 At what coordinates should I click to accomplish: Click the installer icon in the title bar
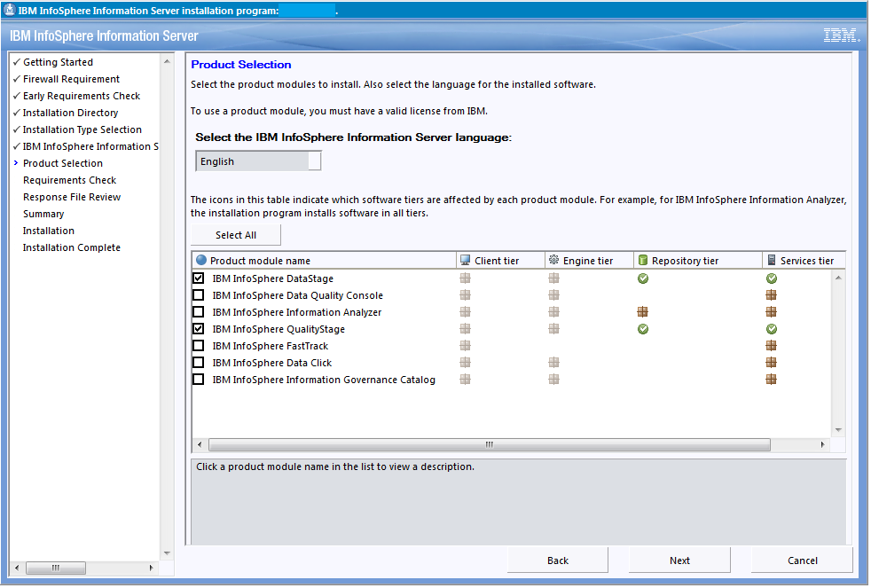[x=10, y=10]
